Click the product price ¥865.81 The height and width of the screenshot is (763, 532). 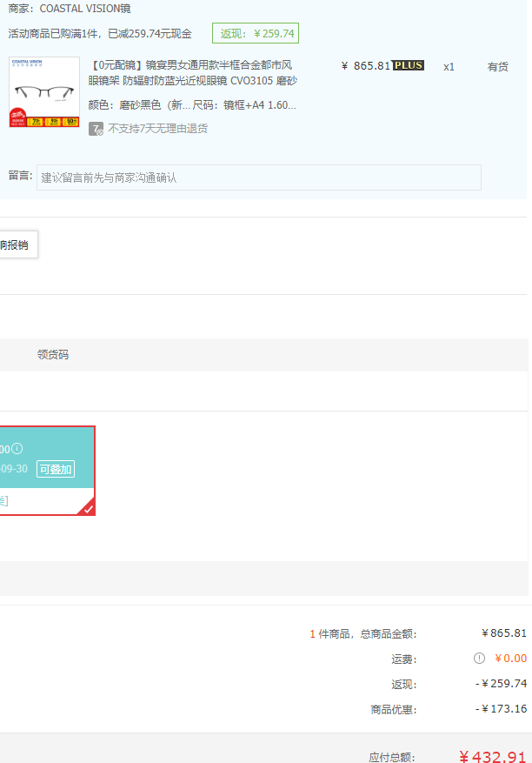[x=366, y=66]
